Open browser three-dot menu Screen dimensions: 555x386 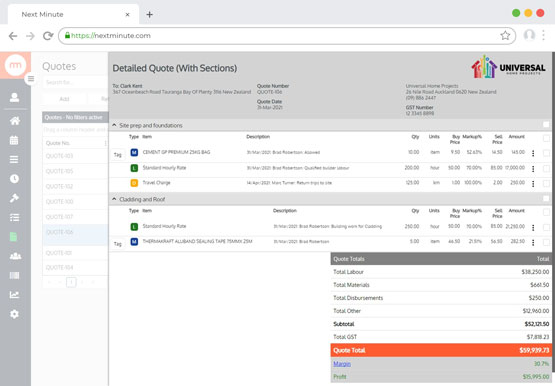point(543,35)
